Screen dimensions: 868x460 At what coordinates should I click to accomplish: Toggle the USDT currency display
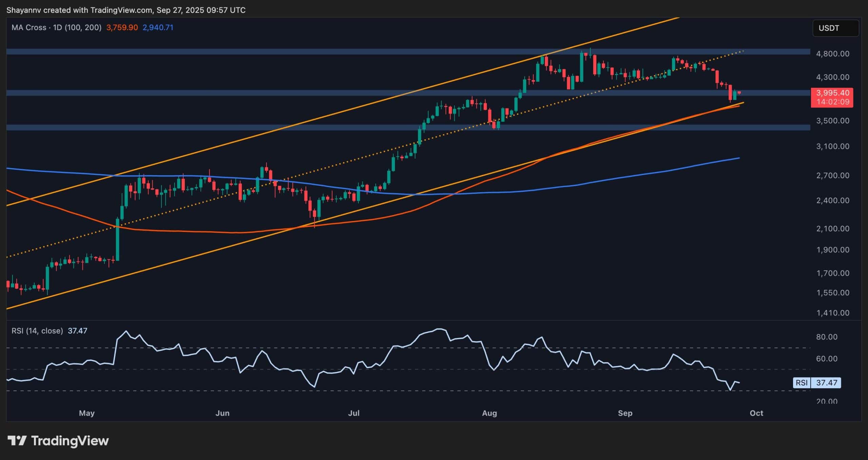tap(835, 28)
